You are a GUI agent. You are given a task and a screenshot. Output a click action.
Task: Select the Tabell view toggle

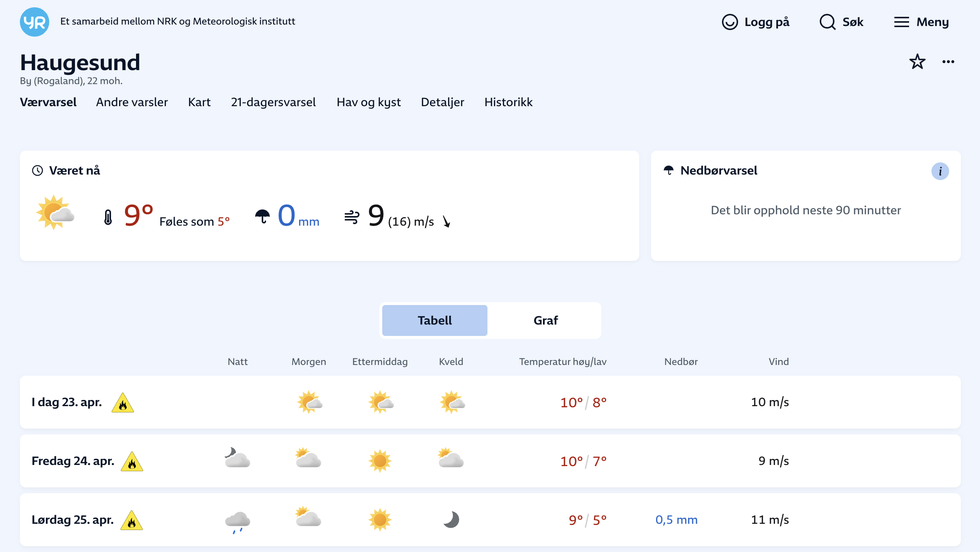tap(434, 320)
